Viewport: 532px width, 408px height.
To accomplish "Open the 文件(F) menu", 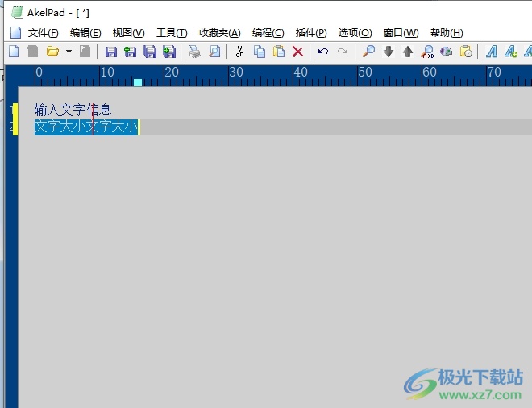I will pyautogui.click(x=43, y=33).
